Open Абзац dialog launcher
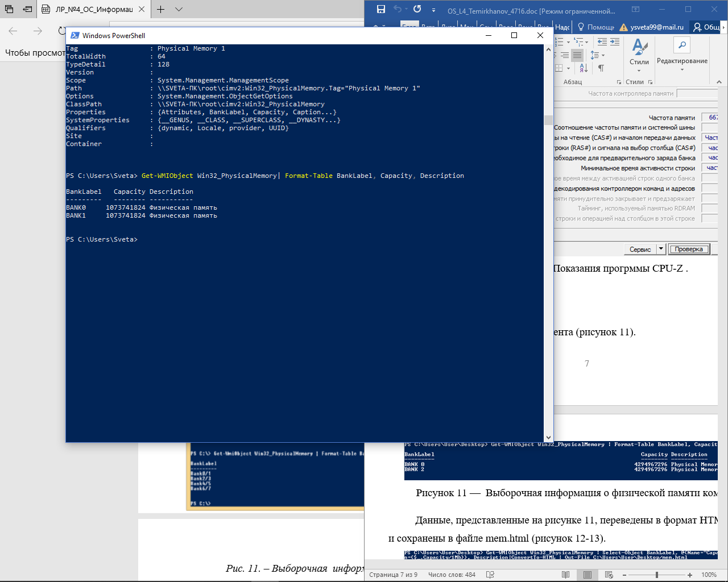728x582 pixels. [x=619, y=82]
